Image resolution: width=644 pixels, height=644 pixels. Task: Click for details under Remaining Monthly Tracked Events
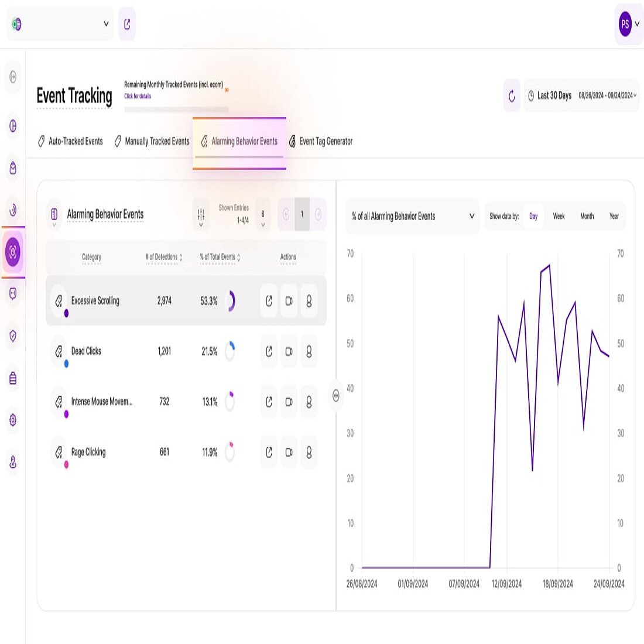pos(137,95)
